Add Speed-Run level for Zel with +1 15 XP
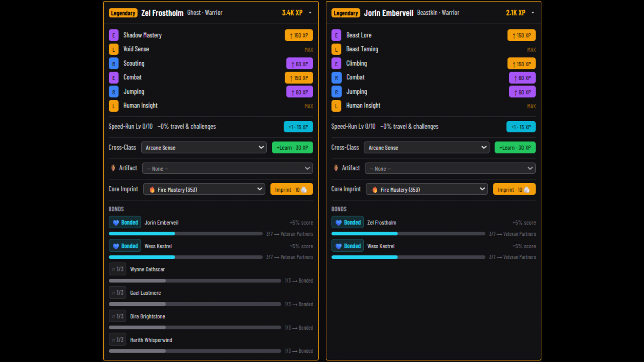 298,127
